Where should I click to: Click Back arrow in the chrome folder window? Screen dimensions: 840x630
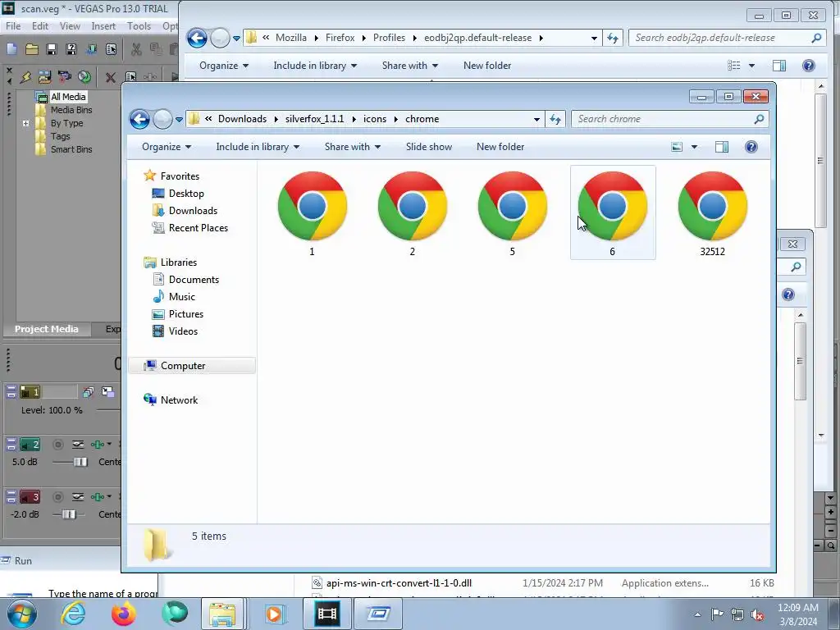(139, 119)
